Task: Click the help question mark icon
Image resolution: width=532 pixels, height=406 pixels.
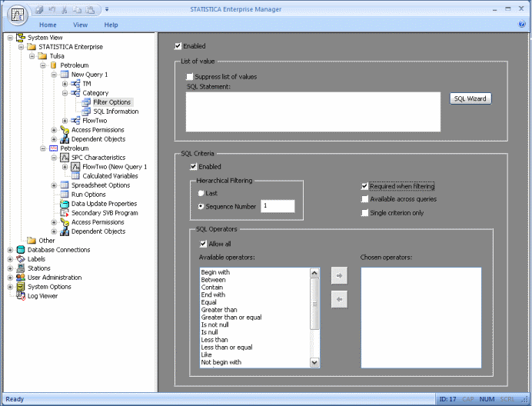Action: [522, 25]
